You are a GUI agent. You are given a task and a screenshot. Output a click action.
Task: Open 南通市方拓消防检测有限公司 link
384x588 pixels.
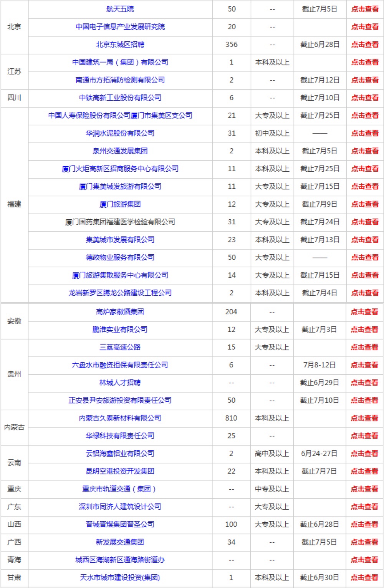point(120,80)
